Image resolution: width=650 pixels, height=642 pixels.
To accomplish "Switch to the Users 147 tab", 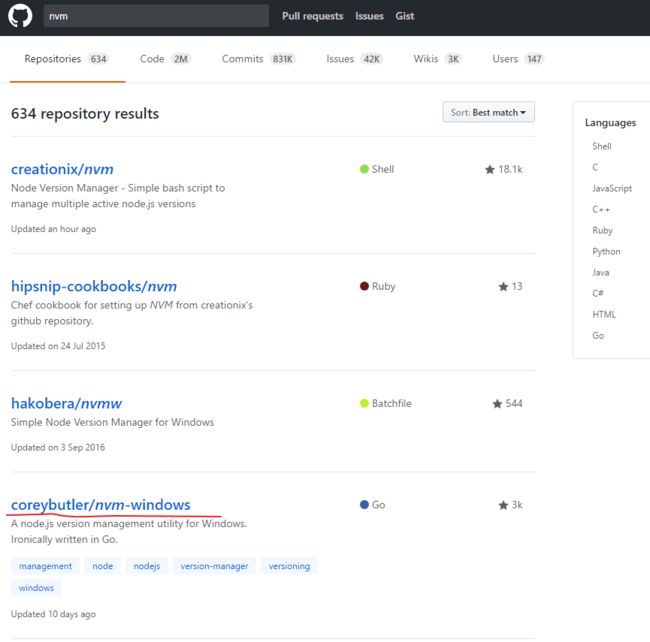I will point(518,59).
